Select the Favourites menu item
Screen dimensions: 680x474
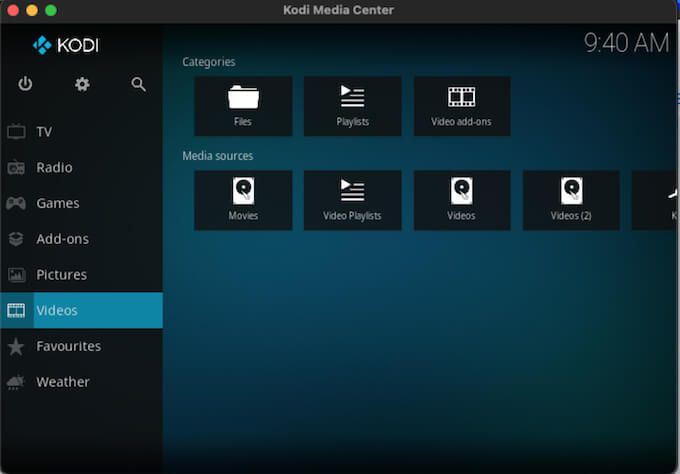coord(82,346)
